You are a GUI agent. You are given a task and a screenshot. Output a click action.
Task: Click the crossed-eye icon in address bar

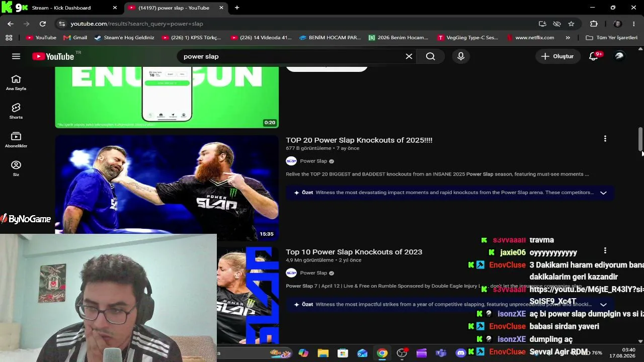(x=557, y=24)
